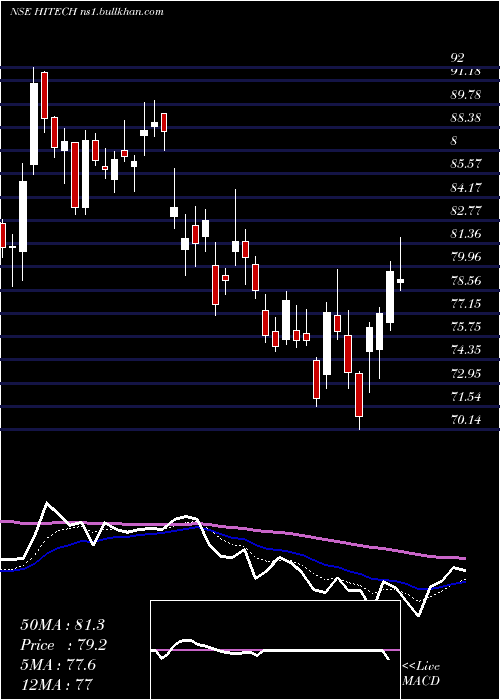Click the 79.96 price axis label

(x=466, y=257)
